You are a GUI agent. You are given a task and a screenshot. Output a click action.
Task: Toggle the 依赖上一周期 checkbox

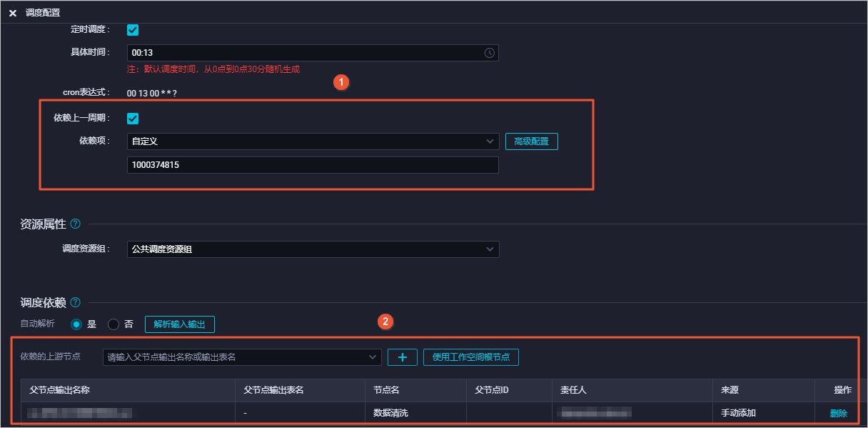(133, 119)
